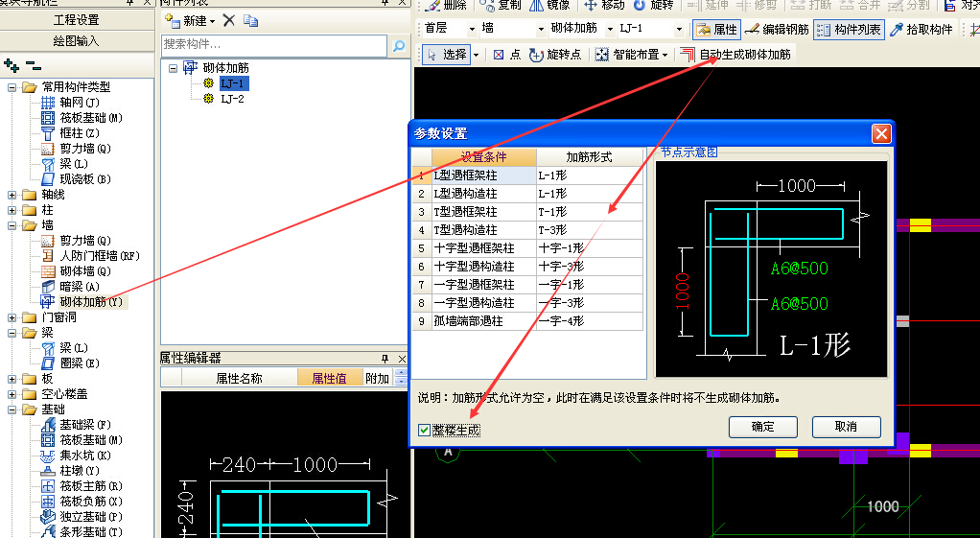The height and width of the screenshot is (538, 980).
Task: Click 确定 in the 参数设置 dialog
Action: click(x=762, y=427)
